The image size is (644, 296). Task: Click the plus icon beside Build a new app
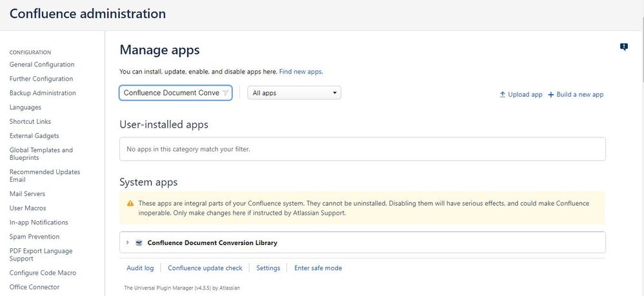551,94
